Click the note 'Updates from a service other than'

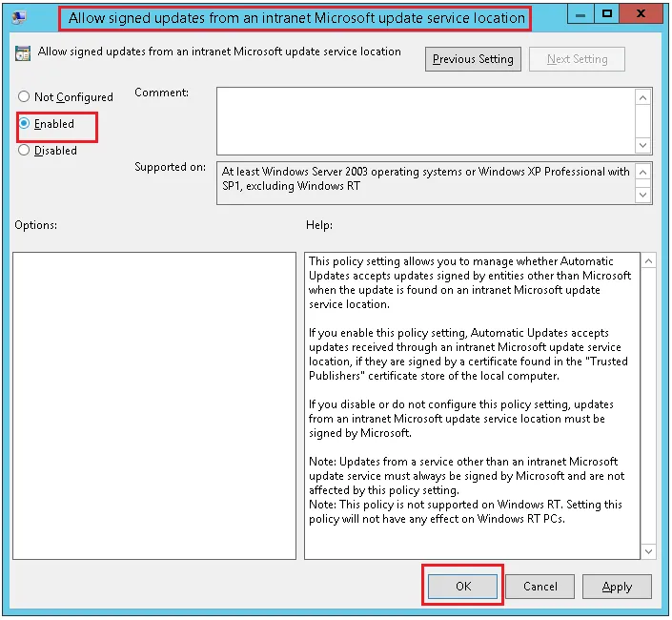(466, 476)
